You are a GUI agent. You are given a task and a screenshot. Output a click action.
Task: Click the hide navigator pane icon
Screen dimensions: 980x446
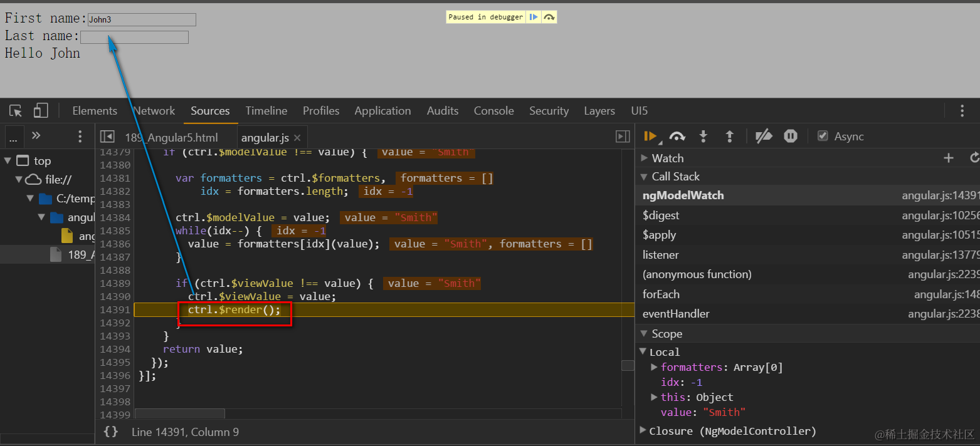pos(107,137)
